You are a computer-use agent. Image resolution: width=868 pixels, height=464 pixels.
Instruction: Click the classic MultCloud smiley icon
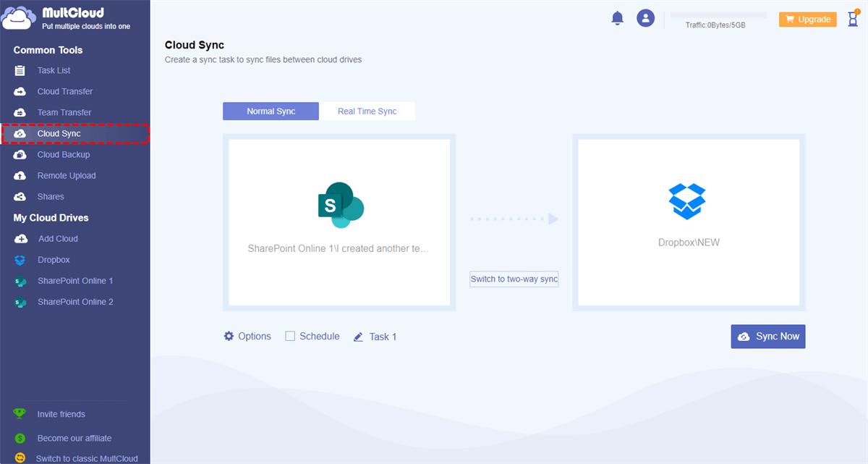(20, 458)
